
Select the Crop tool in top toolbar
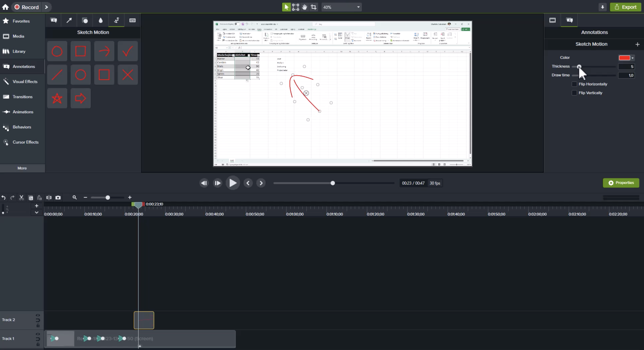coord(313,7)
